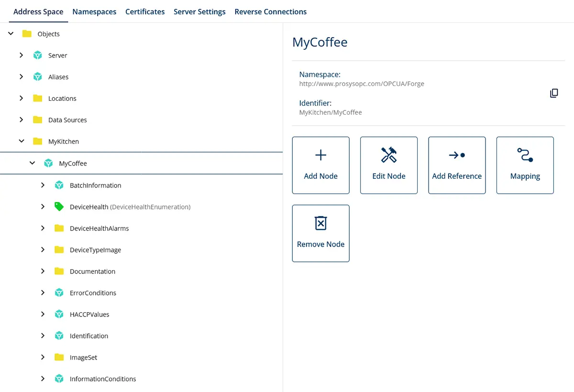Click the ImageSet folder icon
The image size is (574, 392).
[x=59, y=358]
